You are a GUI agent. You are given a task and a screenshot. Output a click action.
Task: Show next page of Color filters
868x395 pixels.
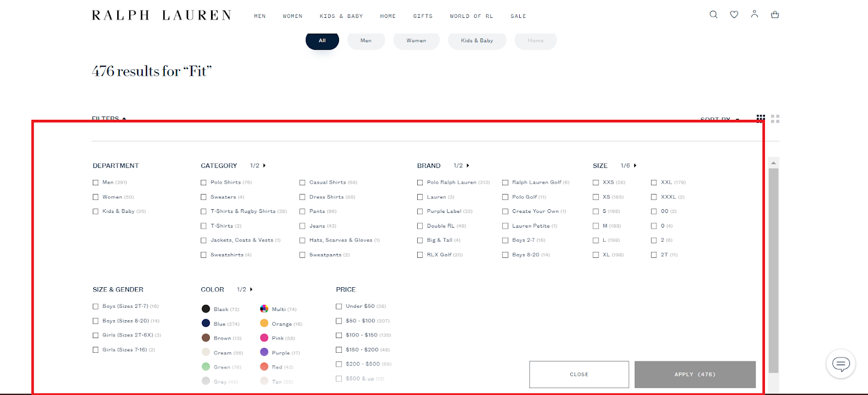coord(251,289)
